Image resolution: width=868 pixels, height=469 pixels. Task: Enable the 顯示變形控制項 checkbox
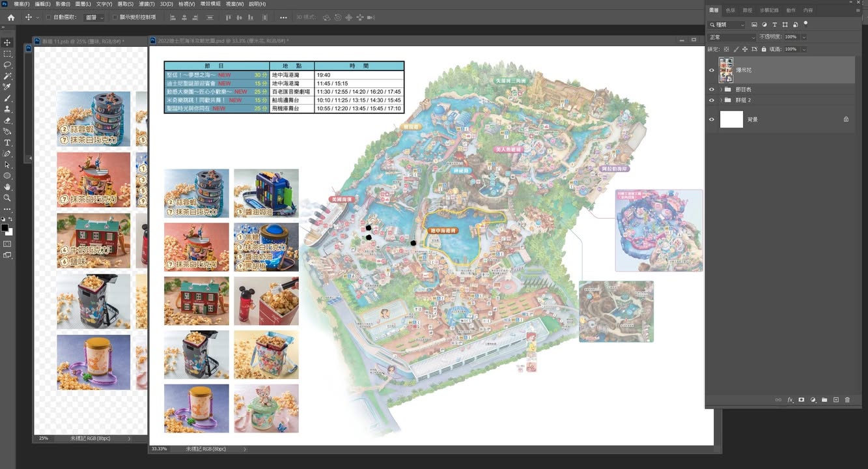pos(115,18)
